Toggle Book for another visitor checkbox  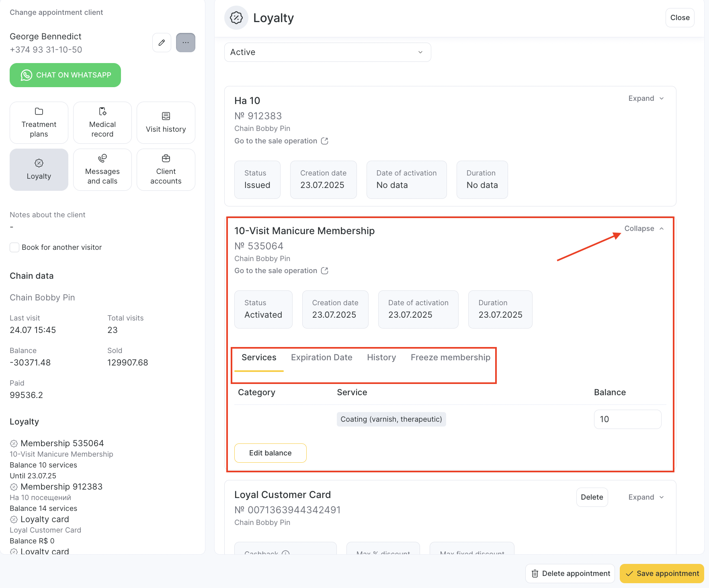click(x=14, y=247)
